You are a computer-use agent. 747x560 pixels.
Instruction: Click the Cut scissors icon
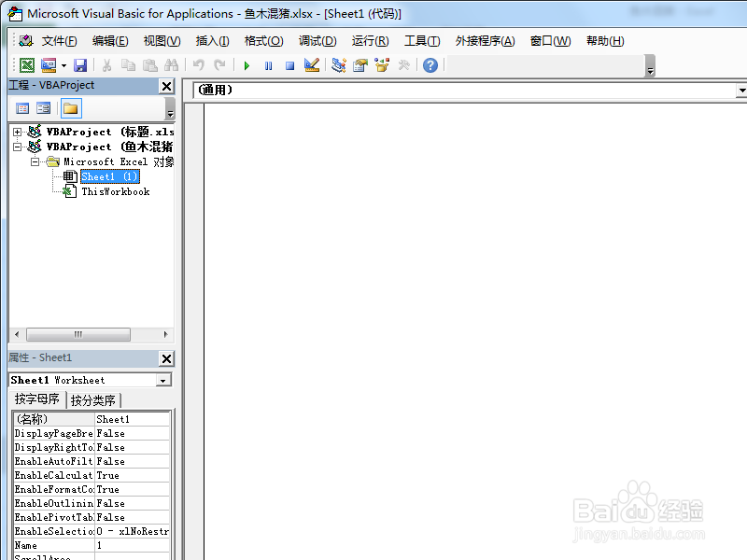(106, 65)
